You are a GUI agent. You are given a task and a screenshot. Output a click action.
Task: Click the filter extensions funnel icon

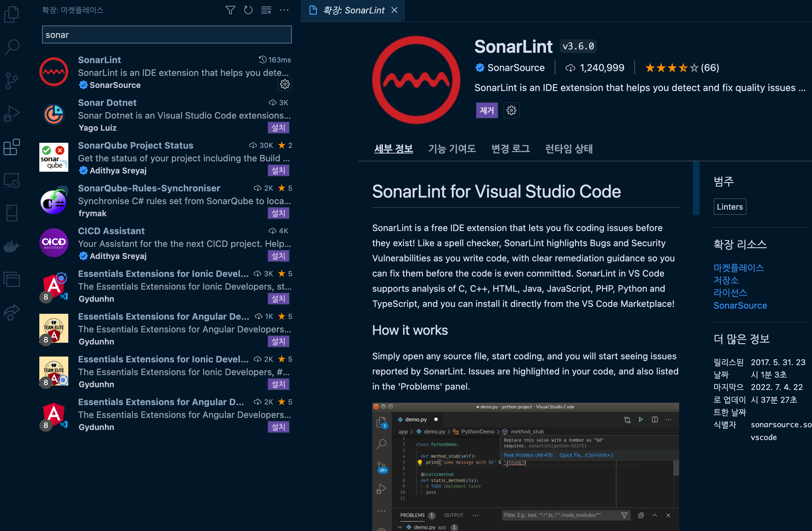coord(230,10)
